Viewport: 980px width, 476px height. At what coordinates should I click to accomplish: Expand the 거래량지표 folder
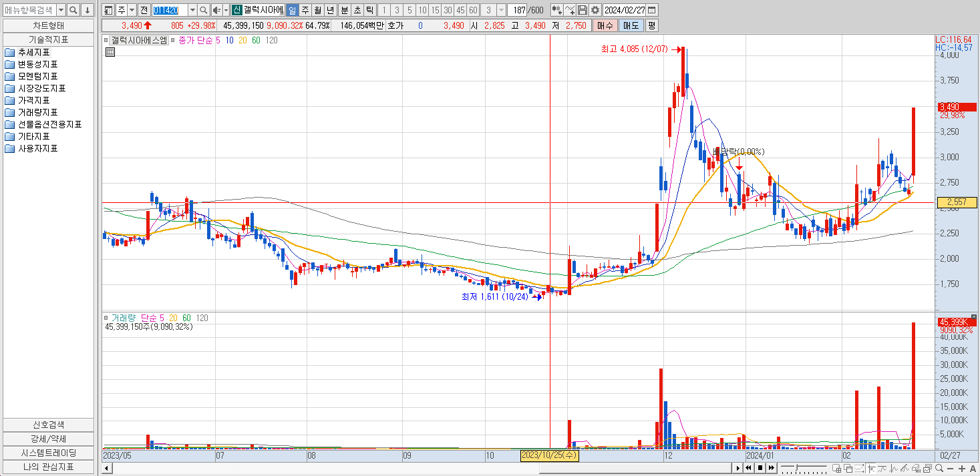(x=31, y=112)
